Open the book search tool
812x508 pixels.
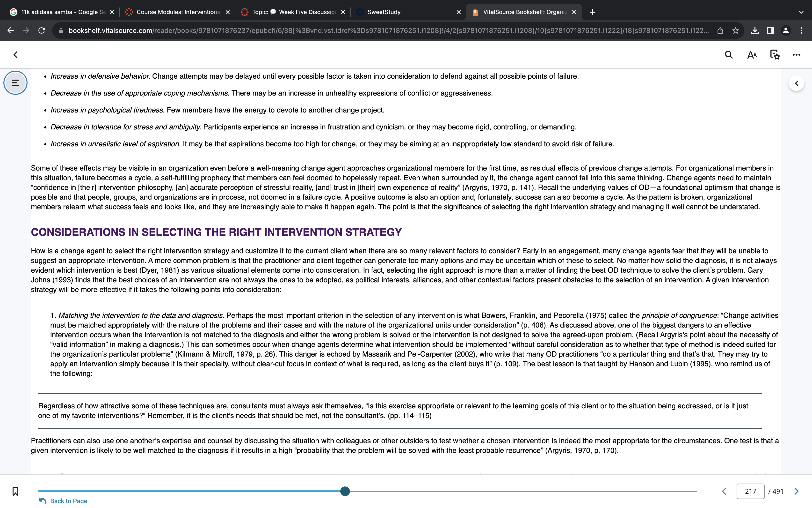point(728,55)
